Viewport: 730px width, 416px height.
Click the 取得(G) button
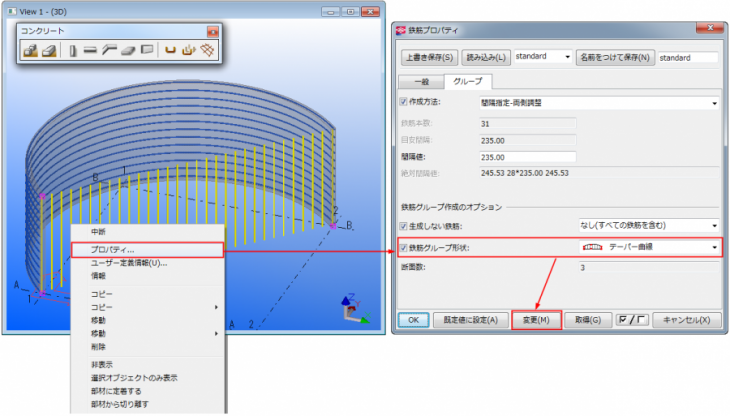pos(588,320)
